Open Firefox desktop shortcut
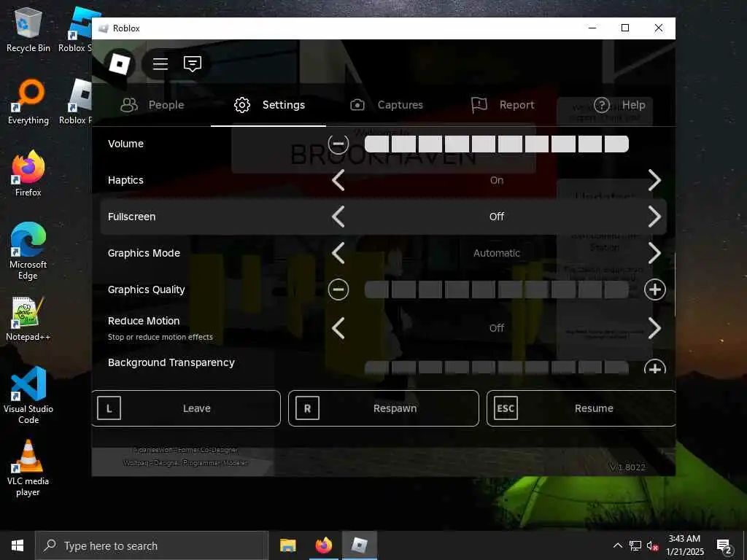The width and height of the screenshot is (747, 560). pyautogui.click(x=28, y=174)
